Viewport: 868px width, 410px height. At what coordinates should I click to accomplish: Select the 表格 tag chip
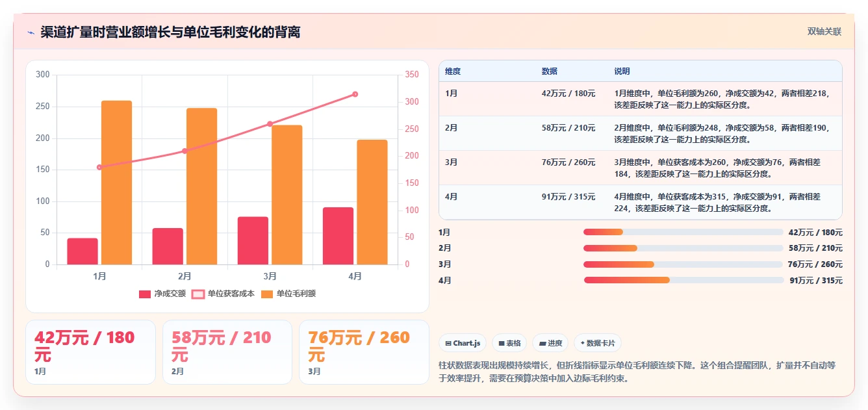[x=509, y=343]
